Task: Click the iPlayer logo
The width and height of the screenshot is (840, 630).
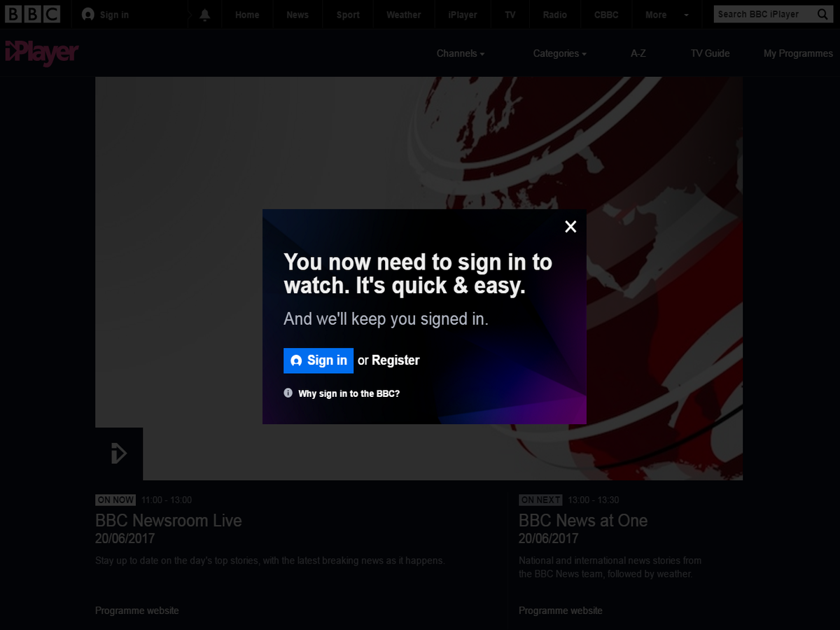Action: pyautogui.click(x=42, y=53)
